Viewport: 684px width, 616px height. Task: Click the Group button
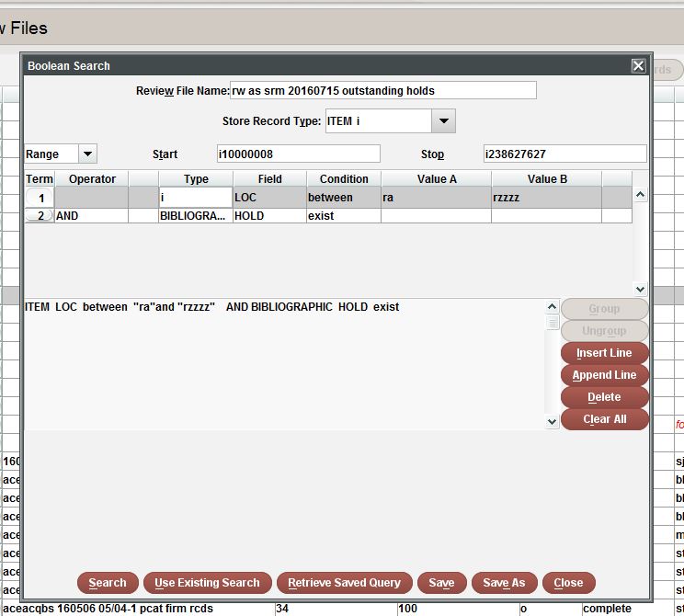pos(604,309)
